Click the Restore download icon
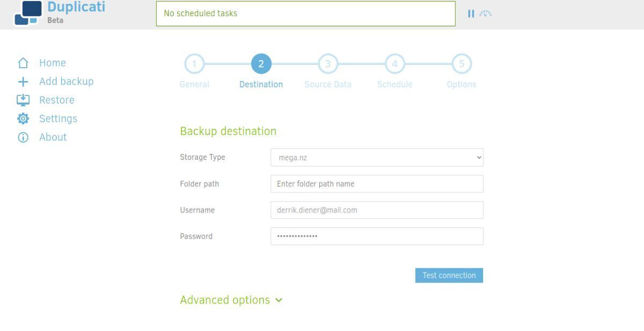The width and height of the screenshot is (644, 331). [23, 100]
